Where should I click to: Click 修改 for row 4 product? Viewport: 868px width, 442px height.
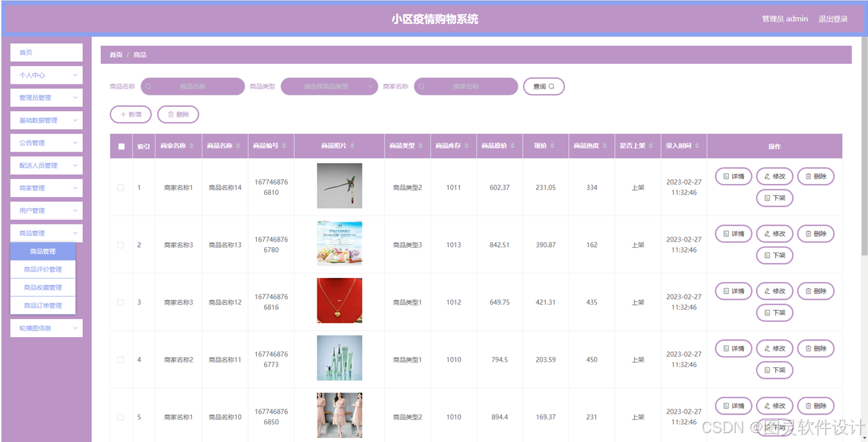pyautogui.click(x=775, y=349)
